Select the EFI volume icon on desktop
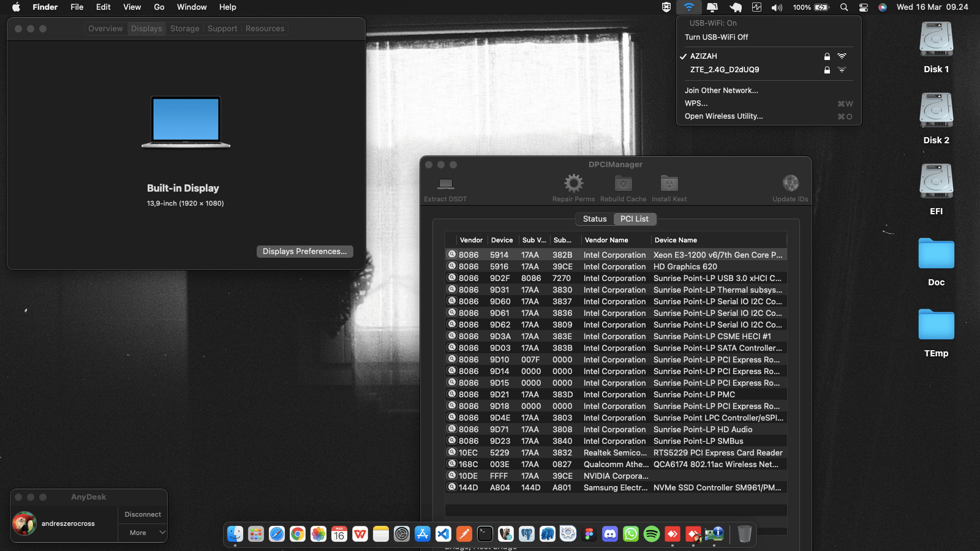Viewport: 980px width, 551px height. pyautogui.click(x=936, y=182)
